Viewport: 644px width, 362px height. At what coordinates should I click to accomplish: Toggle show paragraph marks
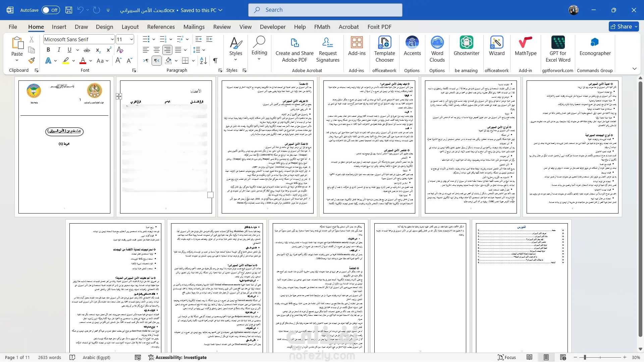coord(215,61)
